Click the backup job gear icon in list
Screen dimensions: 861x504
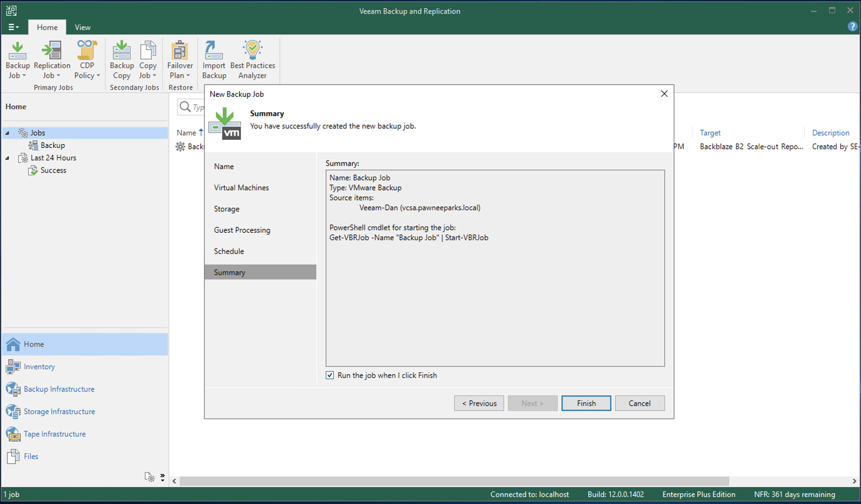tap(180, 147)
